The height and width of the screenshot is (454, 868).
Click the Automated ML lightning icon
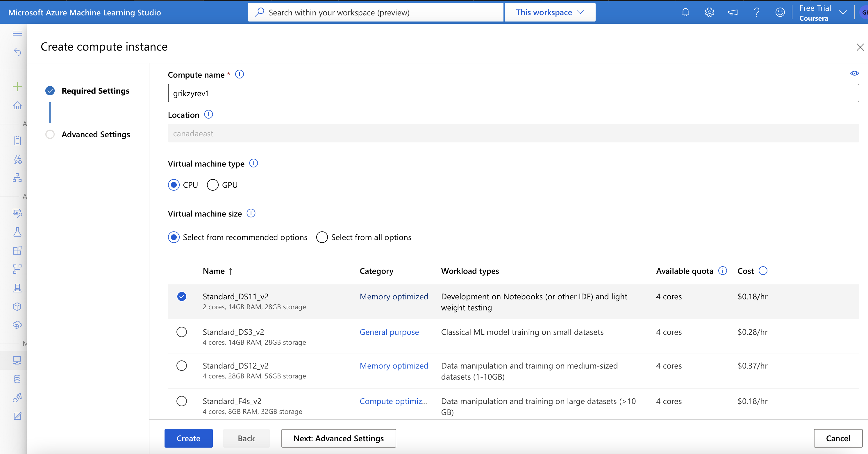pos(17,159)
